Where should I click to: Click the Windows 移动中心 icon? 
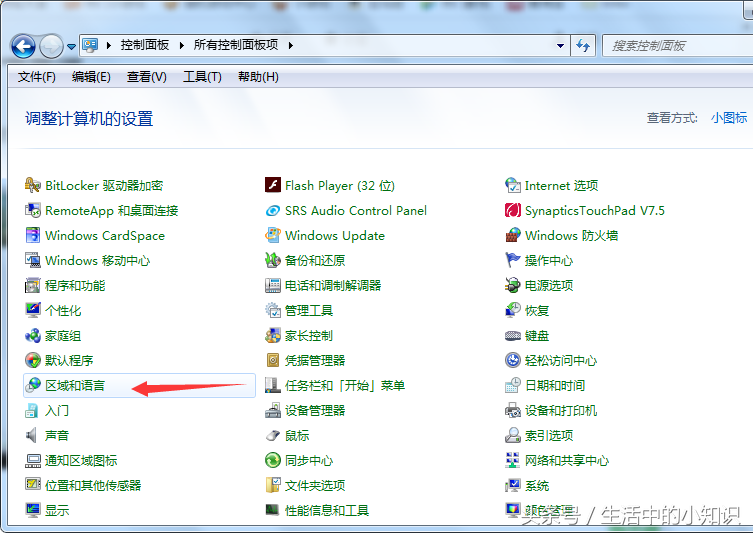33,260
